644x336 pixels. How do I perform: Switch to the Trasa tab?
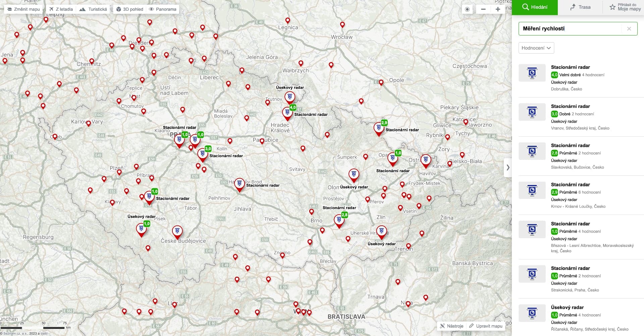[x=580, y=7]
